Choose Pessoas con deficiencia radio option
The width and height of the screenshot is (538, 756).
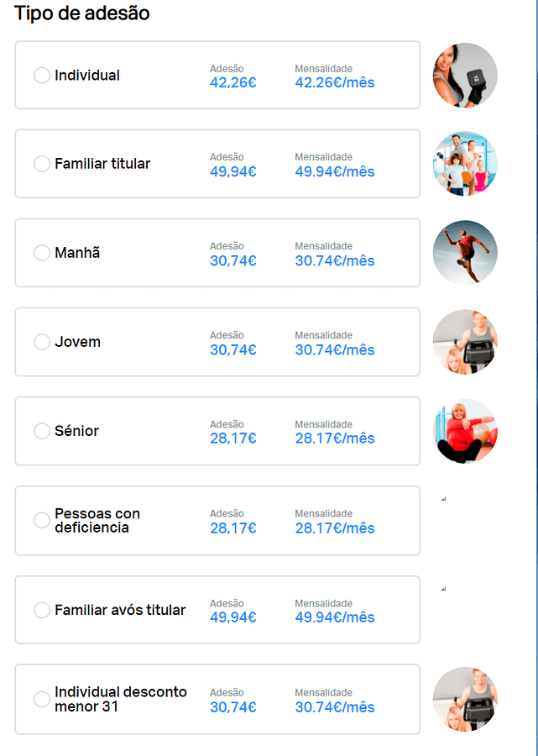(42, 521)
